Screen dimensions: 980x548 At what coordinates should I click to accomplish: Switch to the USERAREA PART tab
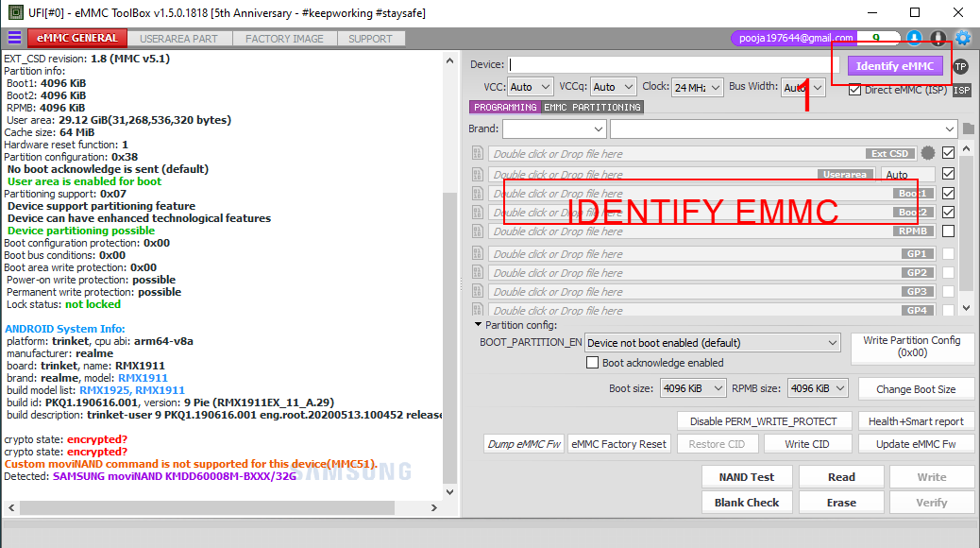(x=178, y=39)
